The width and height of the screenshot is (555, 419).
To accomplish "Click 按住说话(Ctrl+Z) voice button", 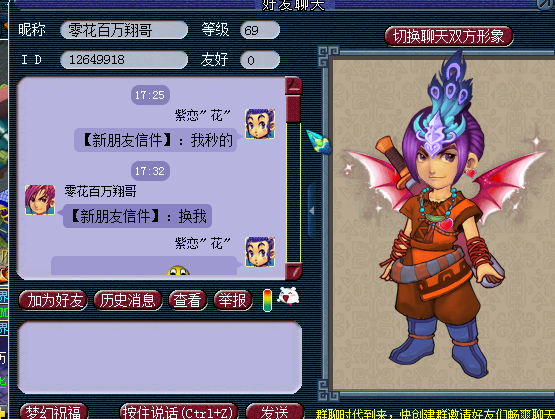I will pyautogui.click(x=178, y=412).
